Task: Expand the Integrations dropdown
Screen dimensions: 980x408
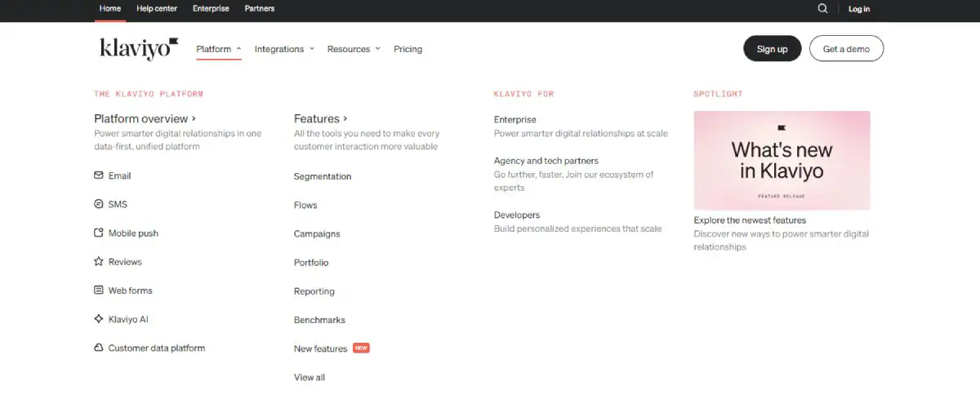Action: (x=283, y=49)
